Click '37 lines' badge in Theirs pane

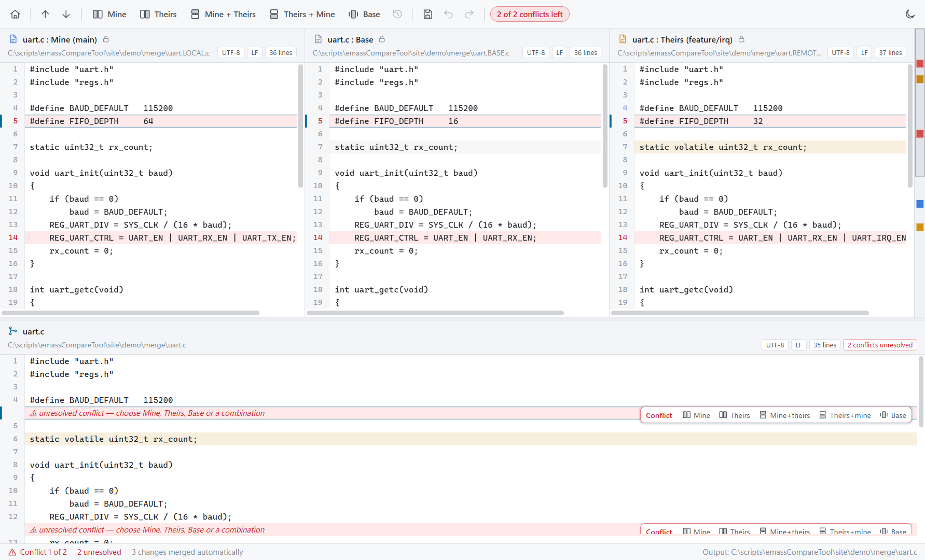[890, 52]
